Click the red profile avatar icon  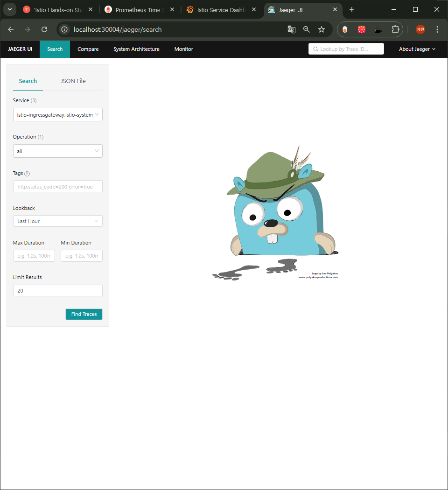click(420, 29)
